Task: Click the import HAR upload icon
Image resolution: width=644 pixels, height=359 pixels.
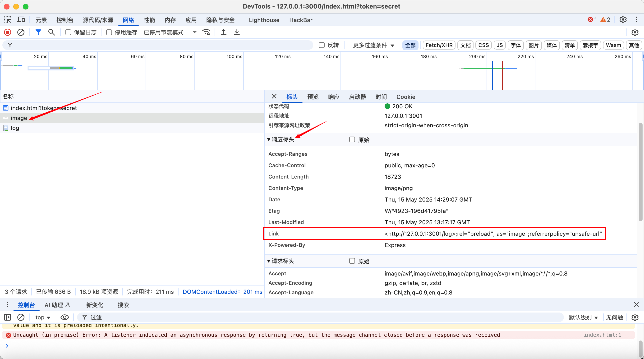Action: pos(224,32)
